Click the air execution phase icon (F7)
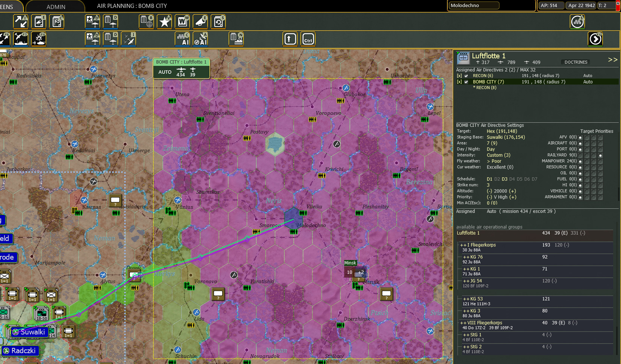This screenshot has width=621, height=364. point(21,39)
